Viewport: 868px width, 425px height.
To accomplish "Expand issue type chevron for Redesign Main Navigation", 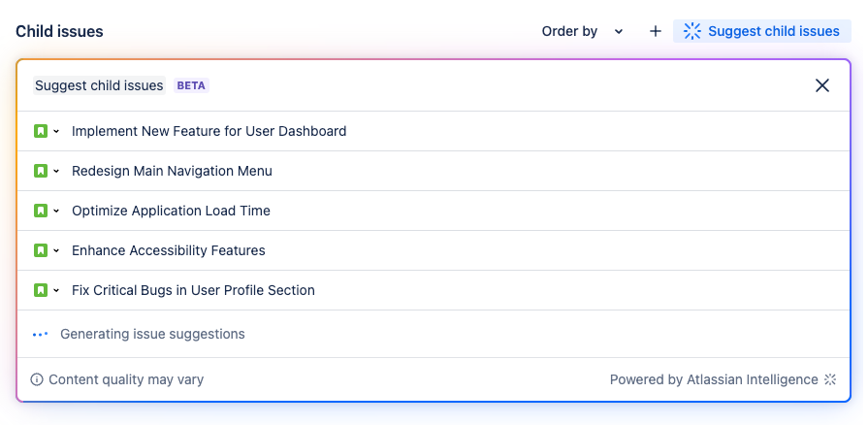I will pyautogui.click(x=56, y=171).
